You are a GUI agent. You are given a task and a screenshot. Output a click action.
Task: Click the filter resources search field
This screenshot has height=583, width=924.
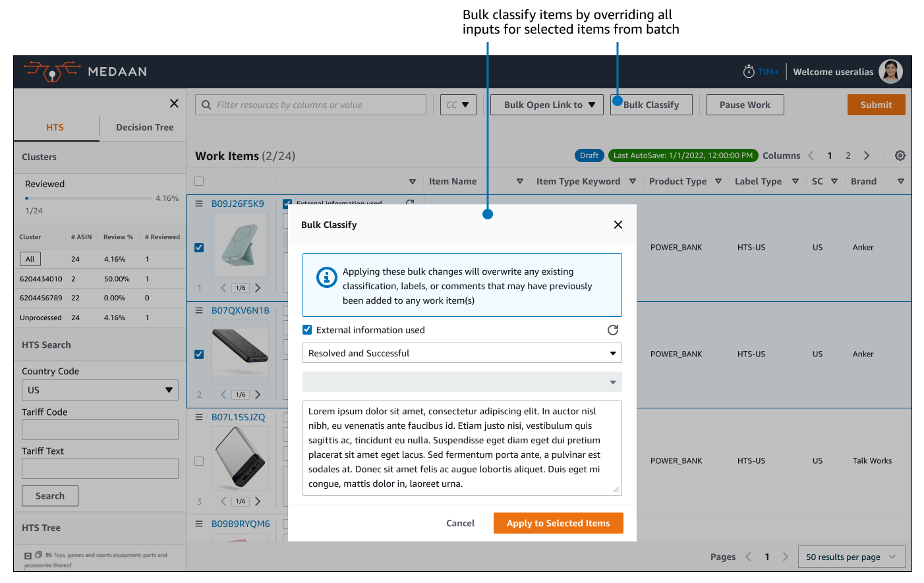(x=310, y=105)
